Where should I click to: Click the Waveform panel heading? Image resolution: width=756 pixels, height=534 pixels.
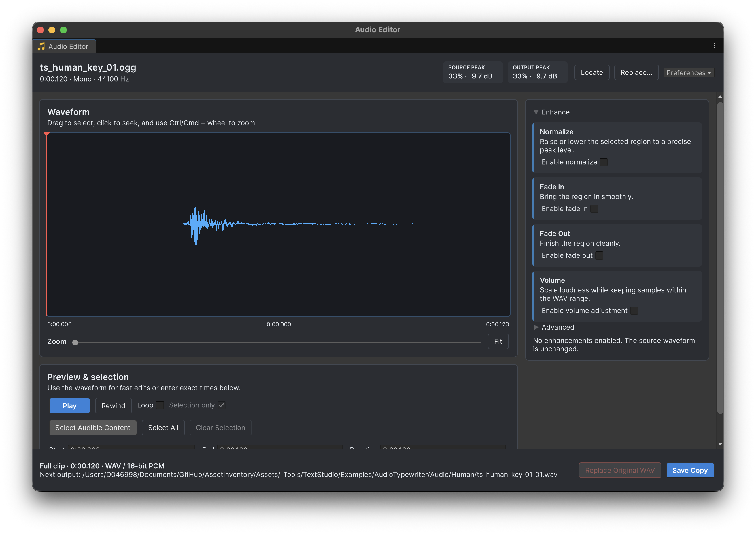tap(69, 112)
